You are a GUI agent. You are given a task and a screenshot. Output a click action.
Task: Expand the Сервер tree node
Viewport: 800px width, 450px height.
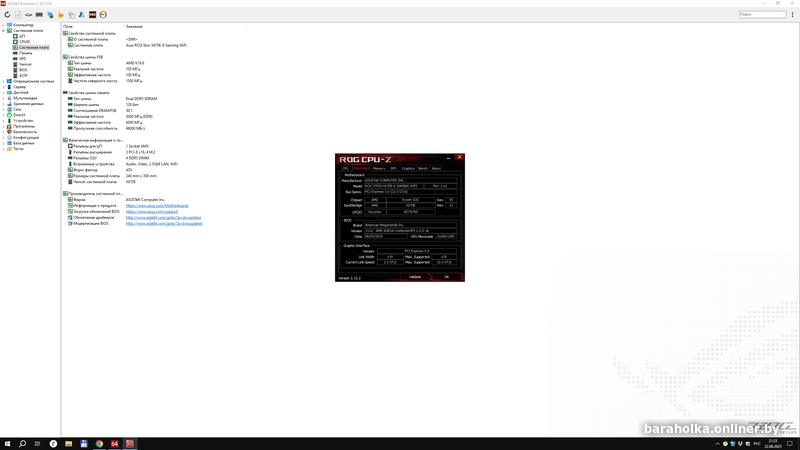point(4,87)
